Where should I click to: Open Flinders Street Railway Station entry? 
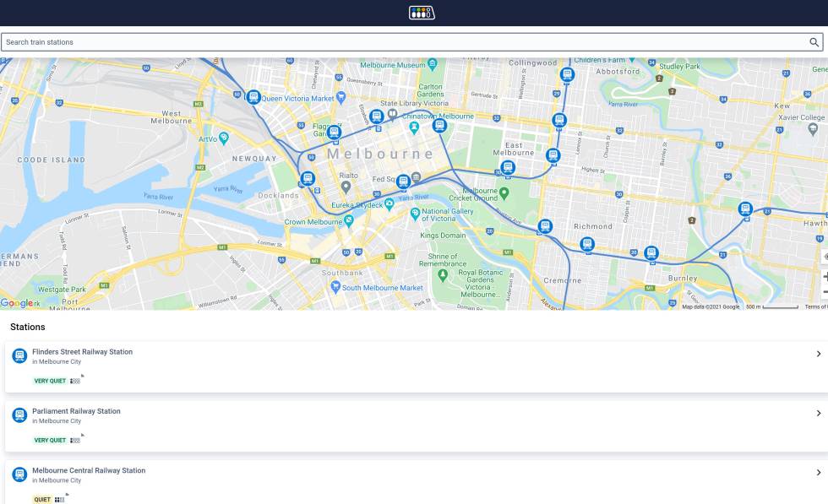click(x=416, y=366)
